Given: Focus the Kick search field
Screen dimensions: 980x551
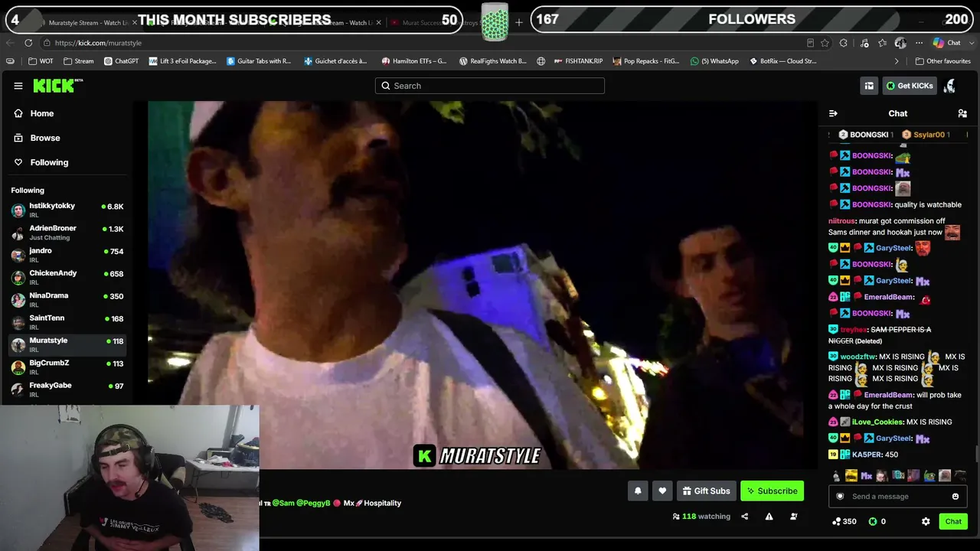Looking at the screenshot, I should [x=490, y=86].
